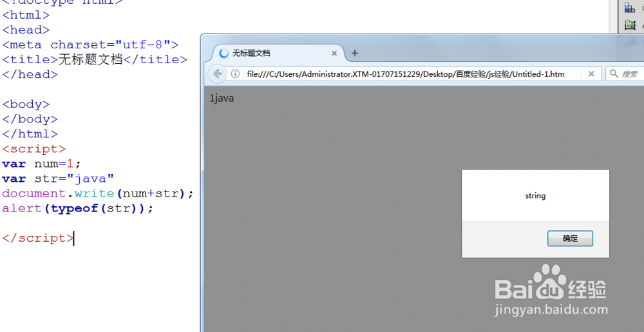Click the closing </body> tag line
This screenshot has height=332, width=644.
coord(30,119)
